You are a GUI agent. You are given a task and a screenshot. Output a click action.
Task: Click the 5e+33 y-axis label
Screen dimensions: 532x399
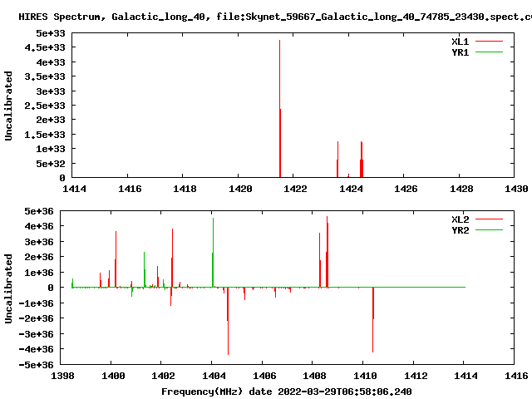coord(51,33)
